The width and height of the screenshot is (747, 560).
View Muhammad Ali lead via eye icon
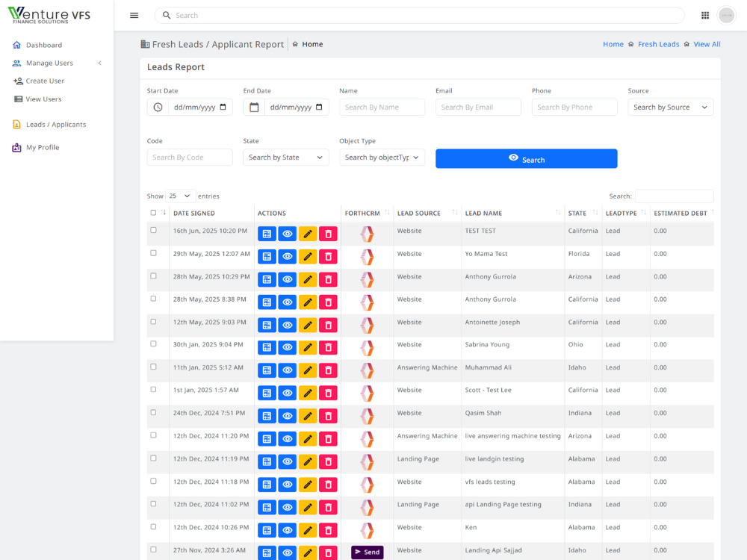(288, 370)
